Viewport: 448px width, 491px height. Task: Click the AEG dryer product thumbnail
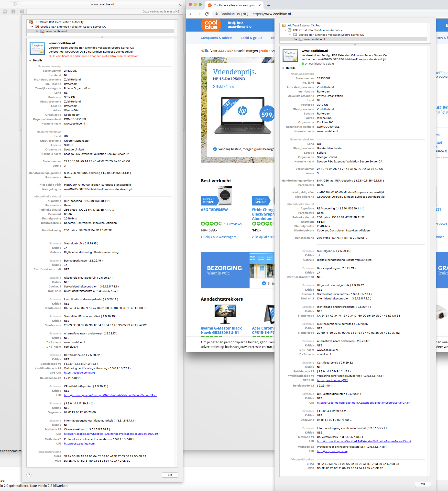(225, 196)
